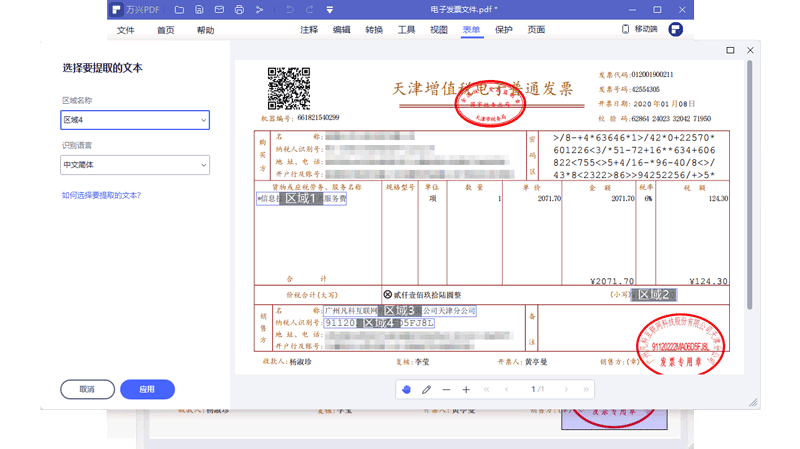800x449 pixels.
Task: Click the QR code on the invoice
Action: click(289, 88)
